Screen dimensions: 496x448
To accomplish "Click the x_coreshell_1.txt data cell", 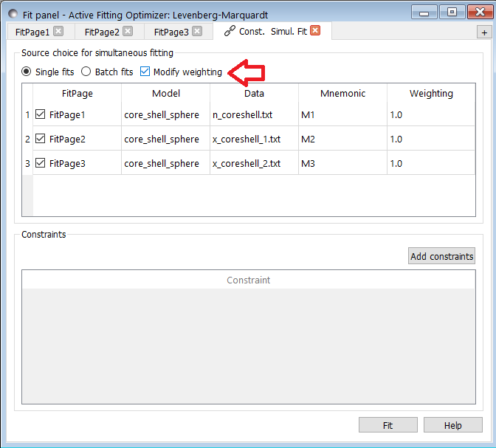I will (254, 139).
